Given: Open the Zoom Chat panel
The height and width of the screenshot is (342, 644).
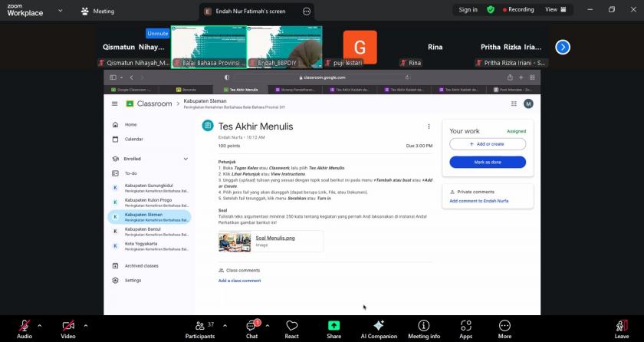Looking at the screenshot, I should tap(251, 328).
